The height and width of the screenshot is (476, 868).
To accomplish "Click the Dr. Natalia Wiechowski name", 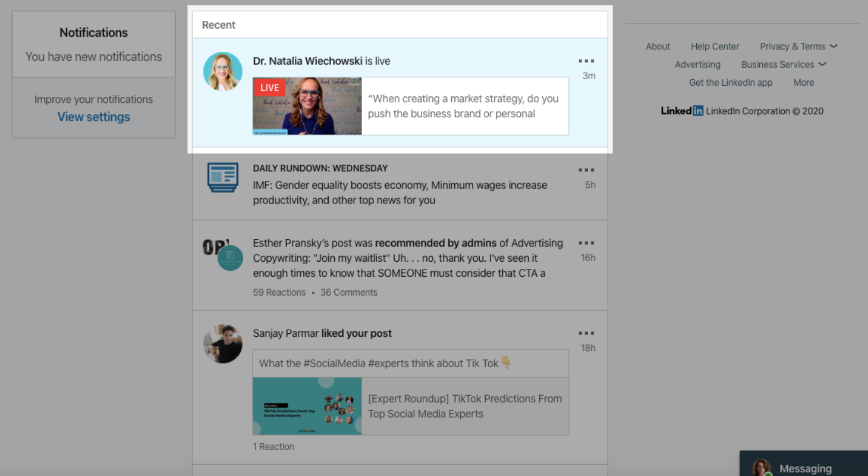I will coord(307,61).
